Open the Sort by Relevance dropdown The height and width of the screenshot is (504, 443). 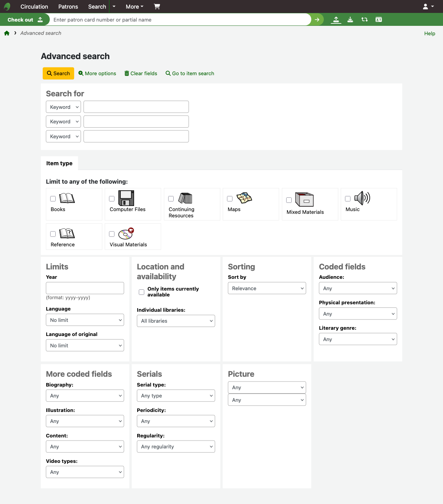[x=267, y=288]
